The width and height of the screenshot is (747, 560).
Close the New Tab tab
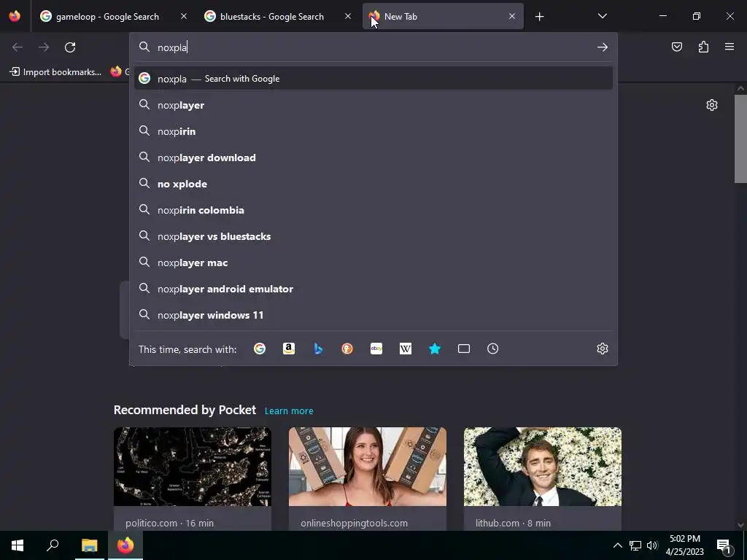(511, 16)
